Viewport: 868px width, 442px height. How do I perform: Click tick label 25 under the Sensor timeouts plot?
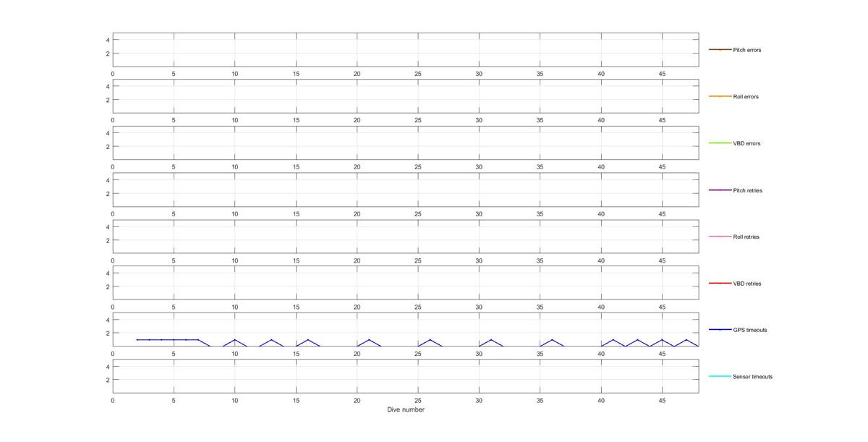(417, 400)
